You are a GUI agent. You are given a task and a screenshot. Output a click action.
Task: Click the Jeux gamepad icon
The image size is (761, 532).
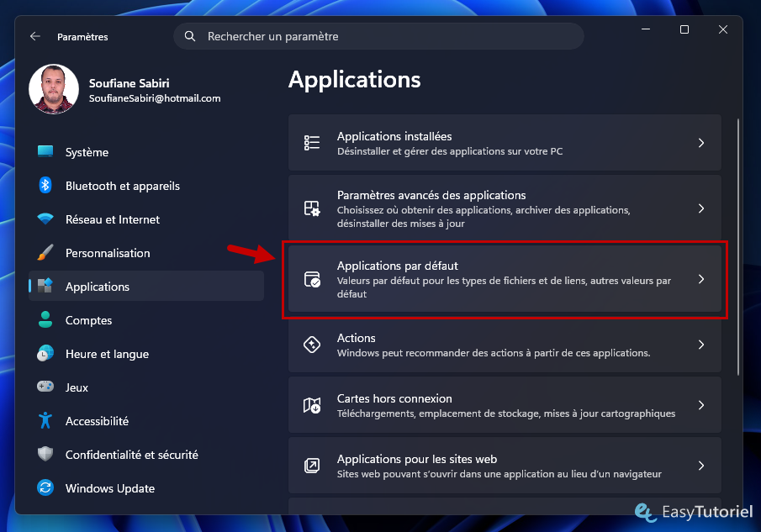click(45, 387)
